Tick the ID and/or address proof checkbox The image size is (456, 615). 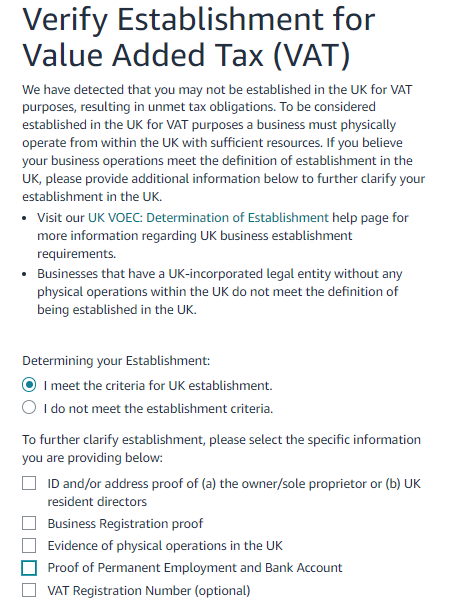pos(29,483)
